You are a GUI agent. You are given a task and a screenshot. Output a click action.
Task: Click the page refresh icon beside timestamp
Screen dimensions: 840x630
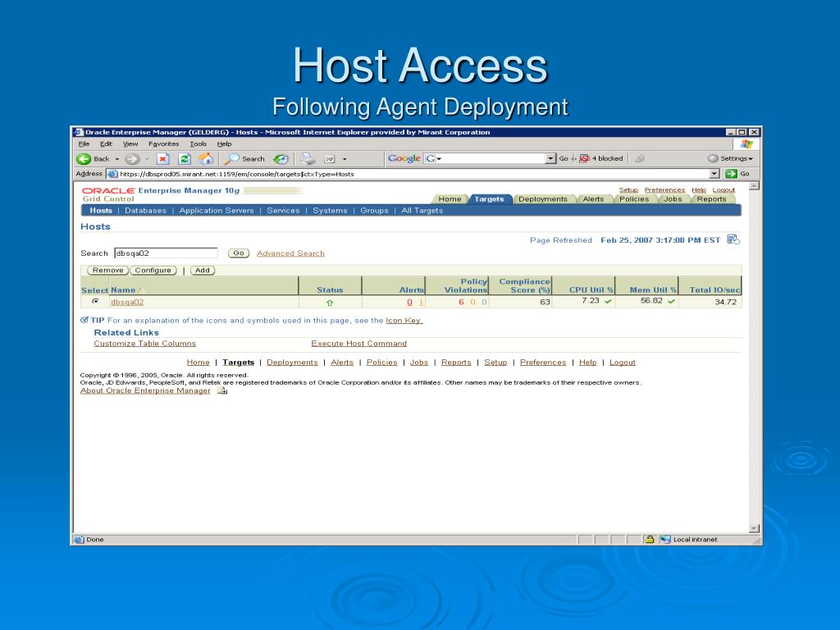733,240
